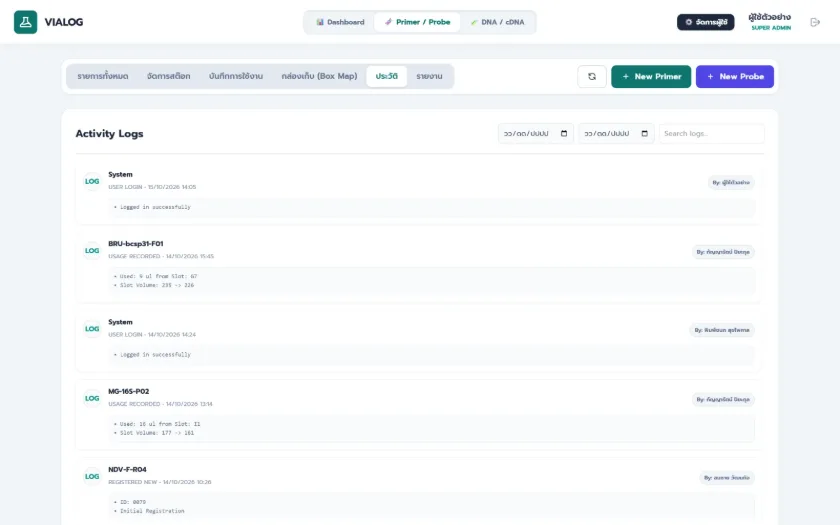Click the New Primer button
The height and width of the screenshot is (525, 840).
[x=651, y=77]
